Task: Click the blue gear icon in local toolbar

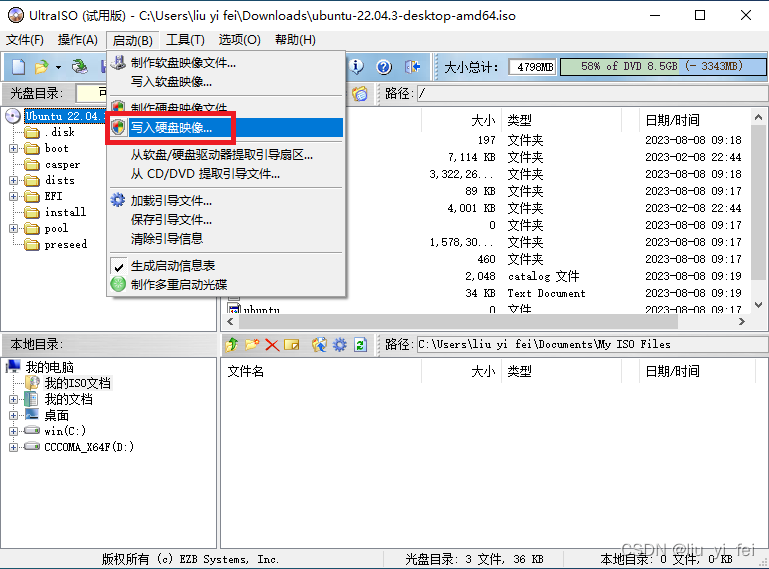Action: [339, 344]
